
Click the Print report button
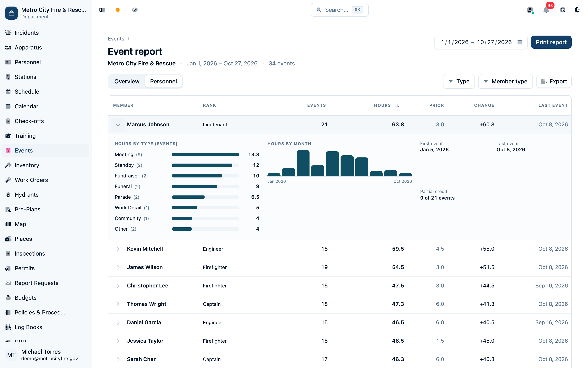(551, 42)
